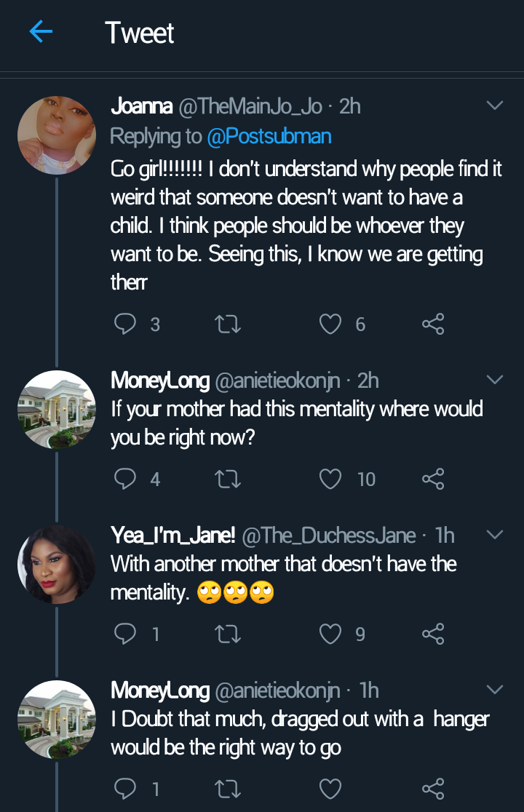Reply to MoneyLong's mother mentality tweet

click(126, 479)
